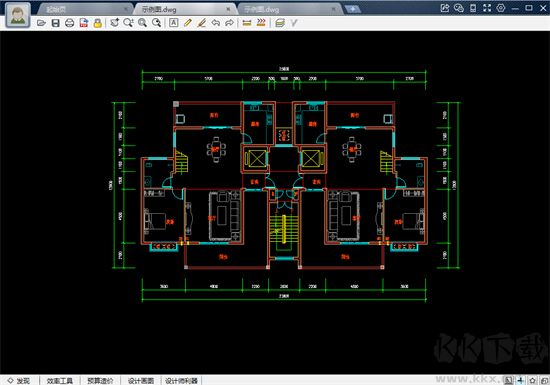This screenshot has width=550, height=385.
Task: Print the current drawing
Action: (x=69, y=23)
